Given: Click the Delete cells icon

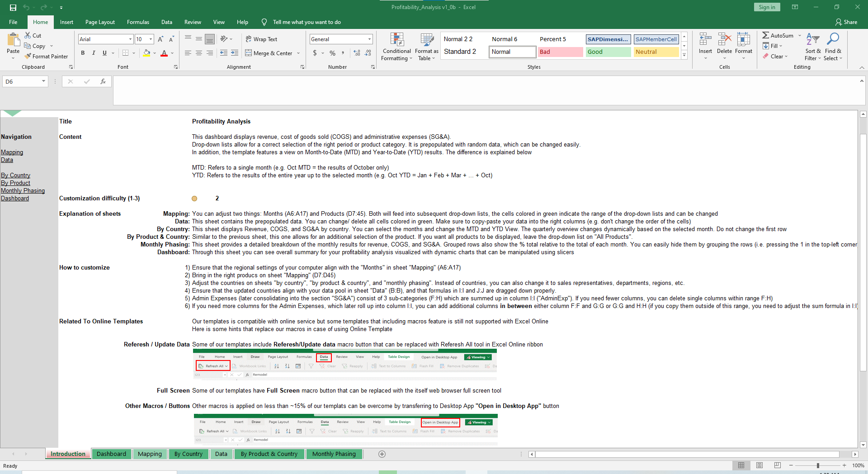Looking at the screenshot, I should coord(724,40).
